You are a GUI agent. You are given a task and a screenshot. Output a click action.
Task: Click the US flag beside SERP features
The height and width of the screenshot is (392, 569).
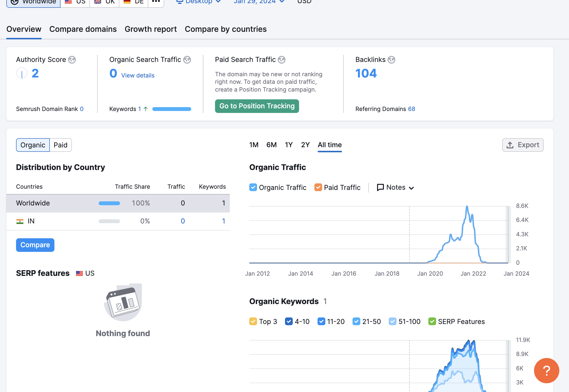tap(79, 273)
